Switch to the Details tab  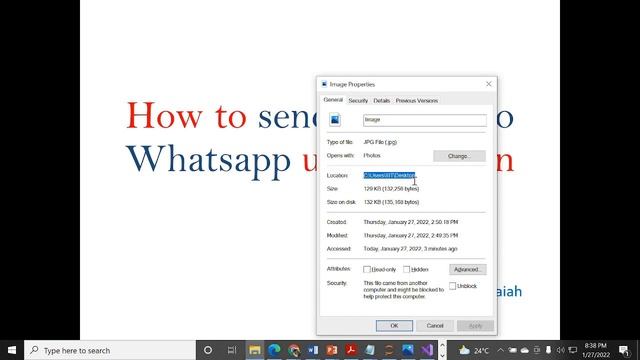click(x=382, y=100)
